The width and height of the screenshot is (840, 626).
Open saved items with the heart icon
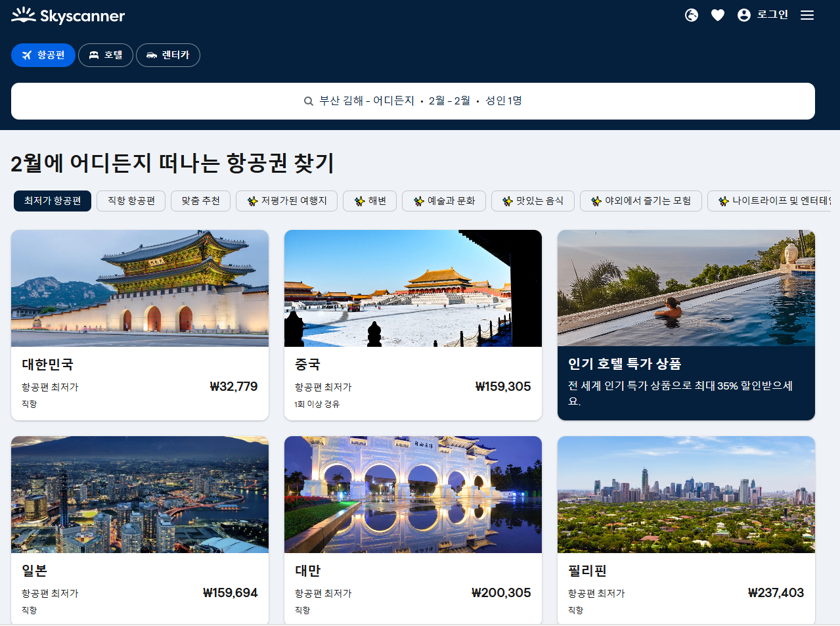tap(717, 14)
